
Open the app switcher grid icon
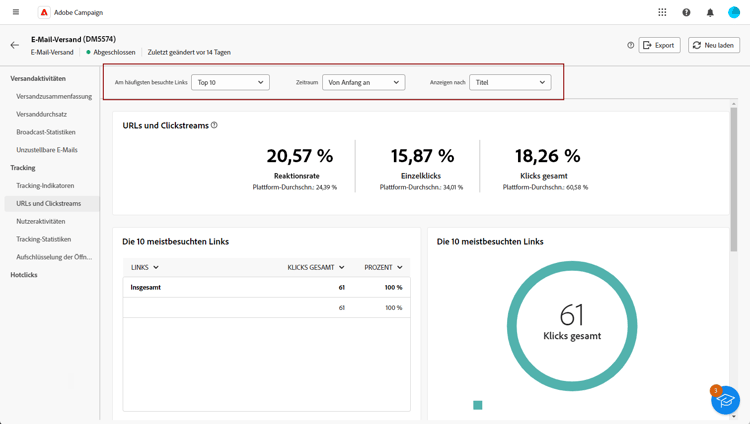pos(662,12)
